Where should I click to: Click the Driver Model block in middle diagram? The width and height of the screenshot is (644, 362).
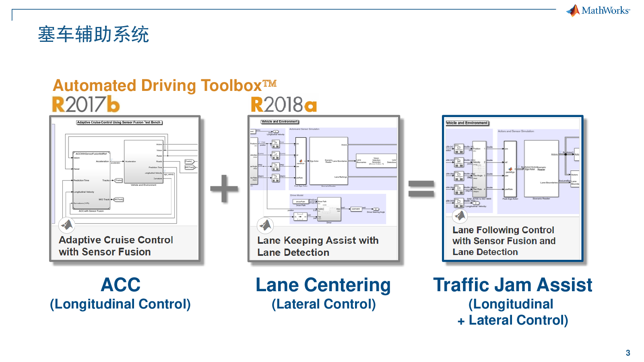337,209
